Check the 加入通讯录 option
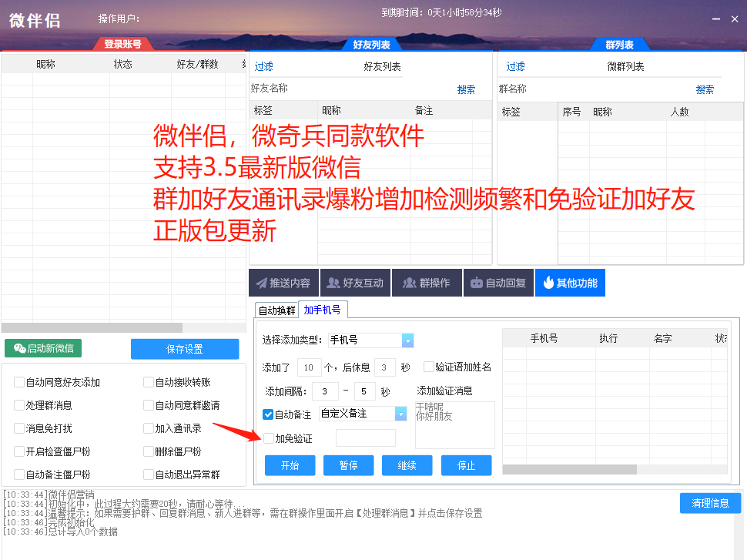Viewport: 747px width, 560px height. pos(149,428)
